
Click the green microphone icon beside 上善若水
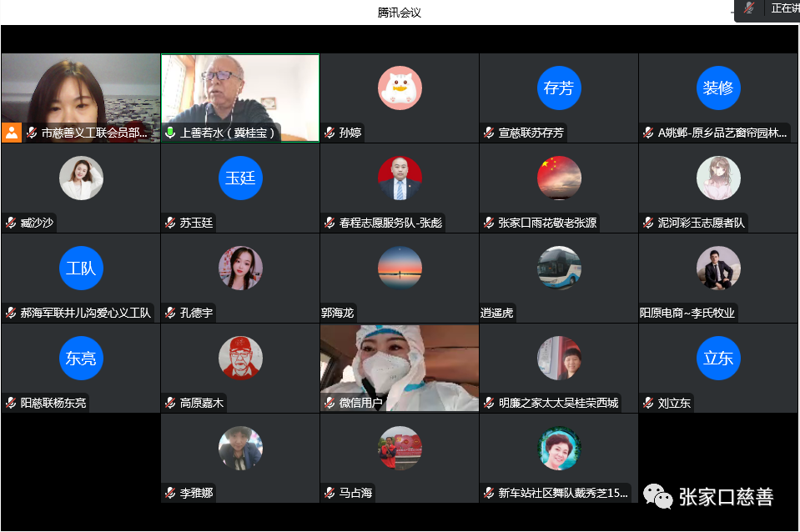click(171, 133)
